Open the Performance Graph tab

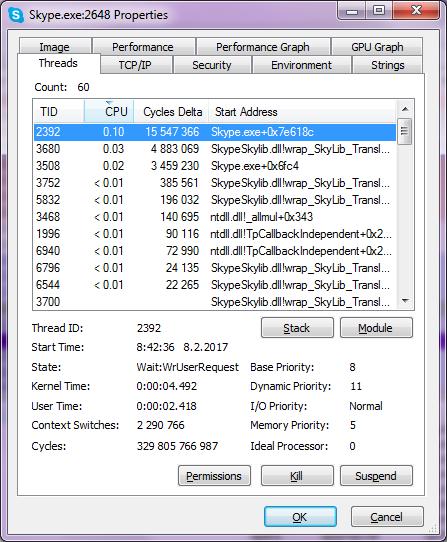(x=263, y=47)
